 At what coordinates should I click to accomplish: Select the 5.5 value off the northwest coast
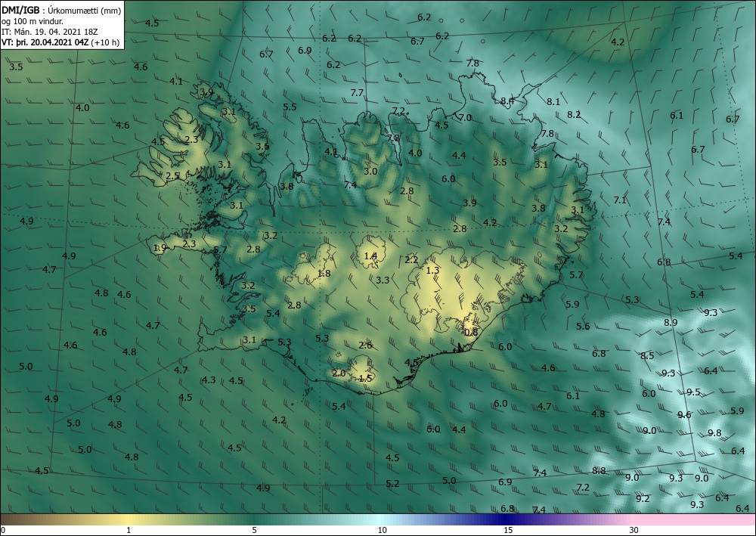(290, 107)
